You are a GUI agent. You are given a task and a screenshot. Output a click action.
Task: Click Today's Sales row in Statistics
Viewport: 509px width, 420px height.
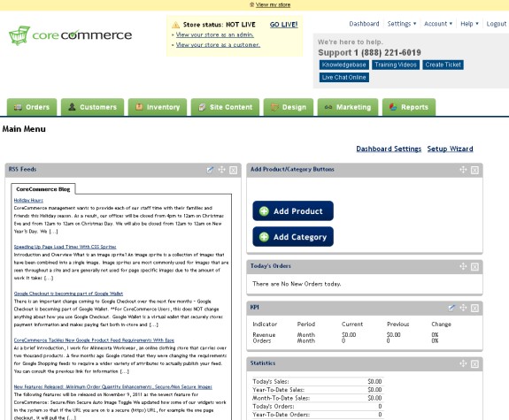317,382
